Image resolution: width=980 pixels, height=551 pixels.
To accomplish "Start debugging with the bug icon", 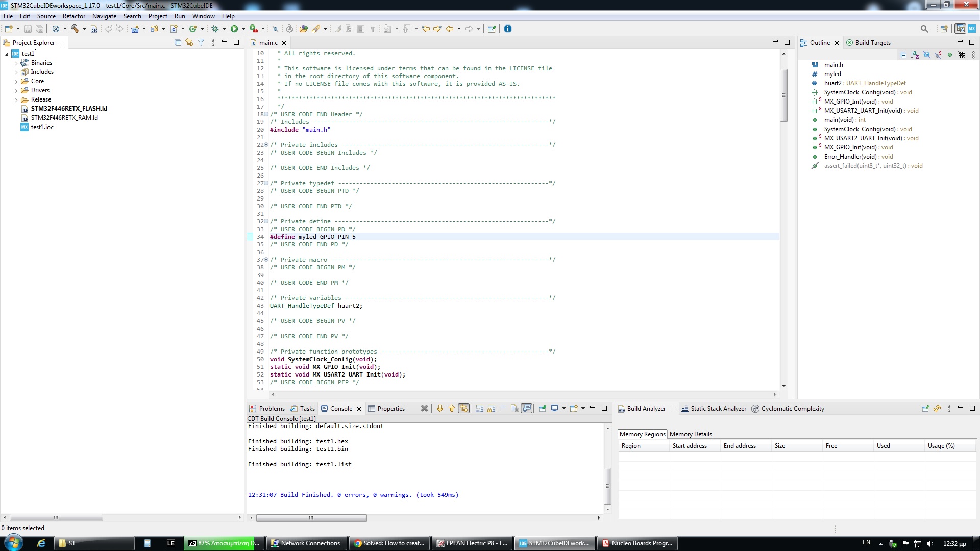I will pos(214,29).
